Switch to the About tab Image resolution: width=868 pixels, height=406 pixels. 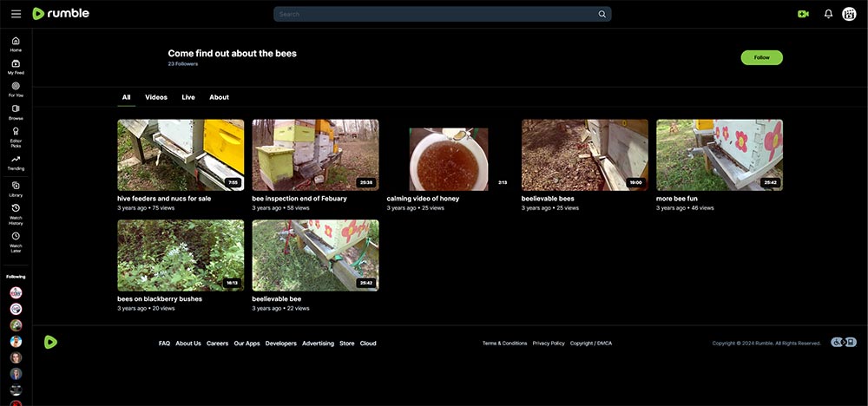point(220,97)
